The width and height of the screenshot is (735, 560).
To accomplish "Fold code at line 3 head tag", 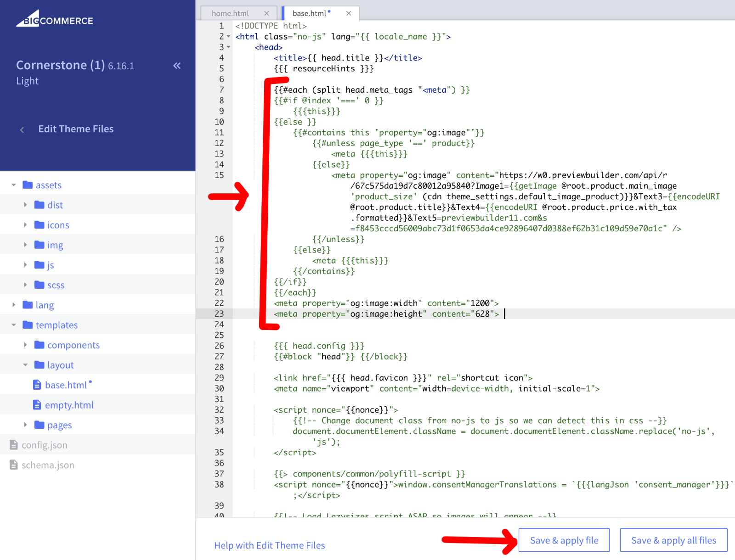I will 228,47.
